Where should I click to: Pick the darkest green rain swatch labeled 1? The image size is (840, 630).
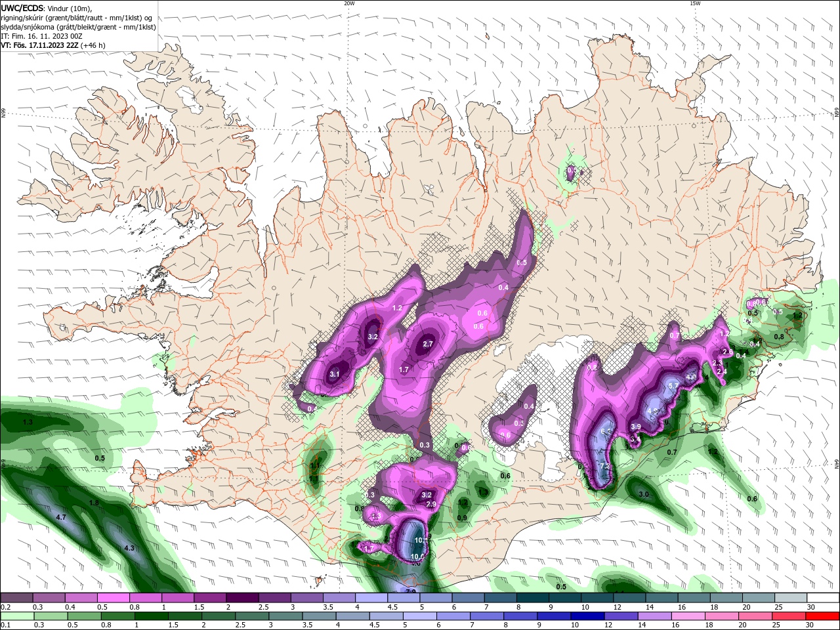[151, 616]
